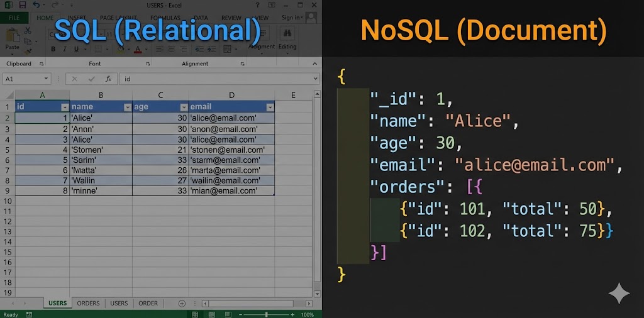Expand the formula bar chevron
This screenshot has height=318, width=644.
[x=316, y=79]
